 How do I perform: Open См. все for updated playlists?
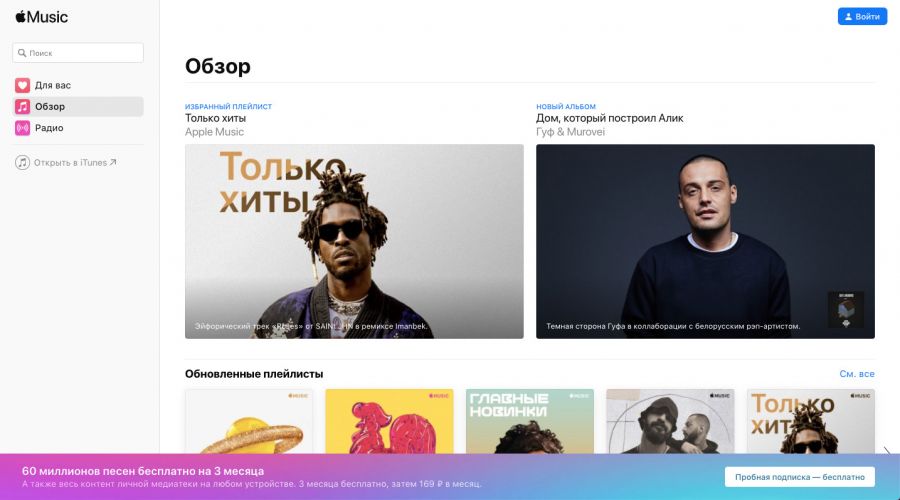coord(857,374)
